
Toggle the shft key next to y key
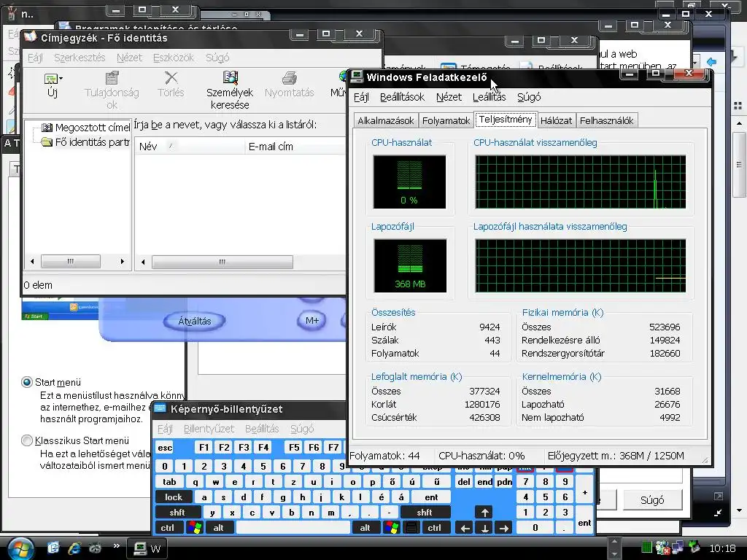pos(177,513)
